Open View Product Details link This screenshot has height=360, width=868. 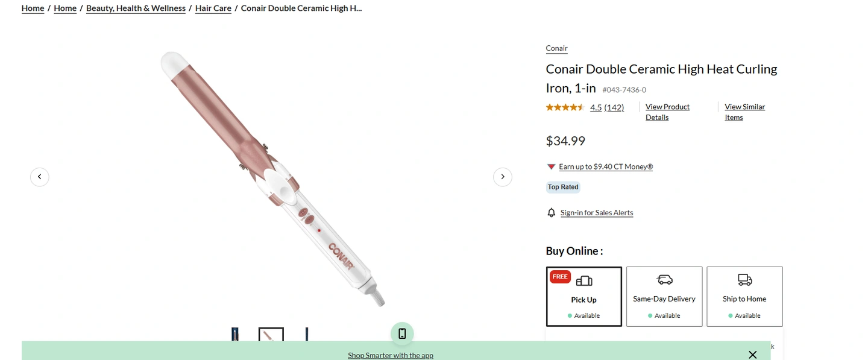tap(667, 112)
